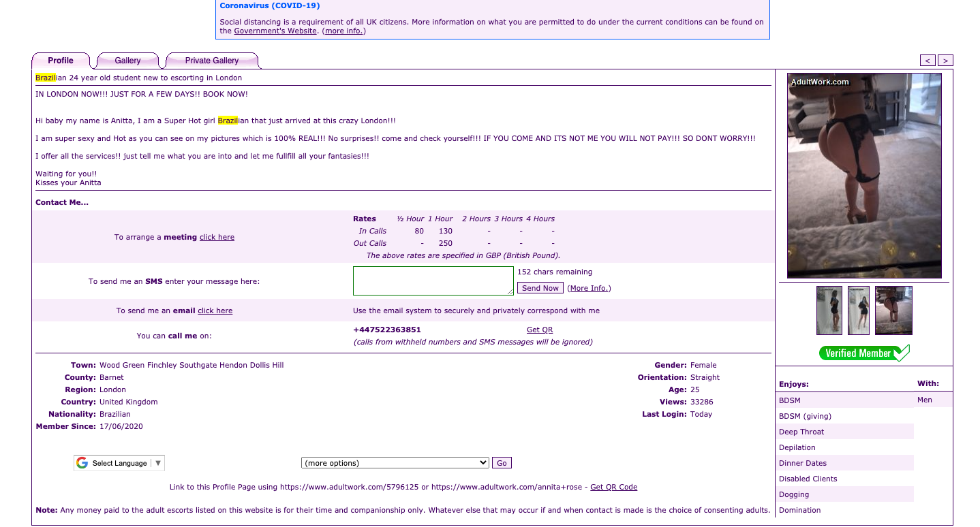Click the '152 chars remaining' counter
980x527 pixels.
click(x=555, y=272)
